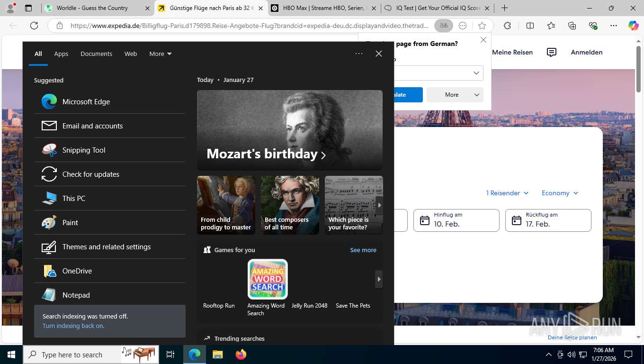Open a new browser tab

click(x=504, y=8)
